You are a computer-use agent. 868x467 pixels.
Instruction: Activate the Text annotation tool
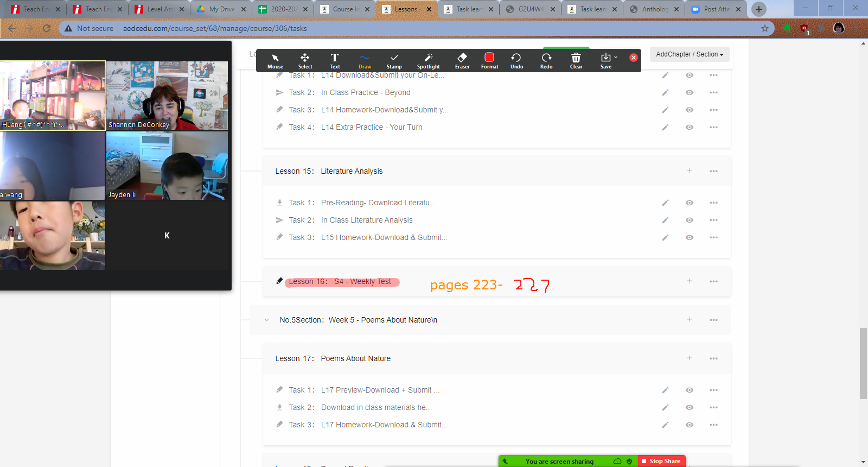coord(335,61)
